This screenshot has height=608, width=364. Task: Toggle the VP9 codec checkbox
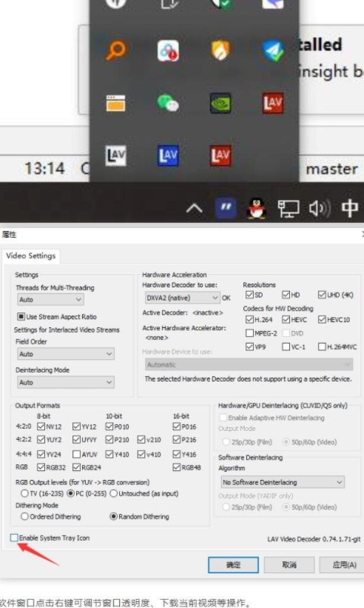(x=249, y=347)
